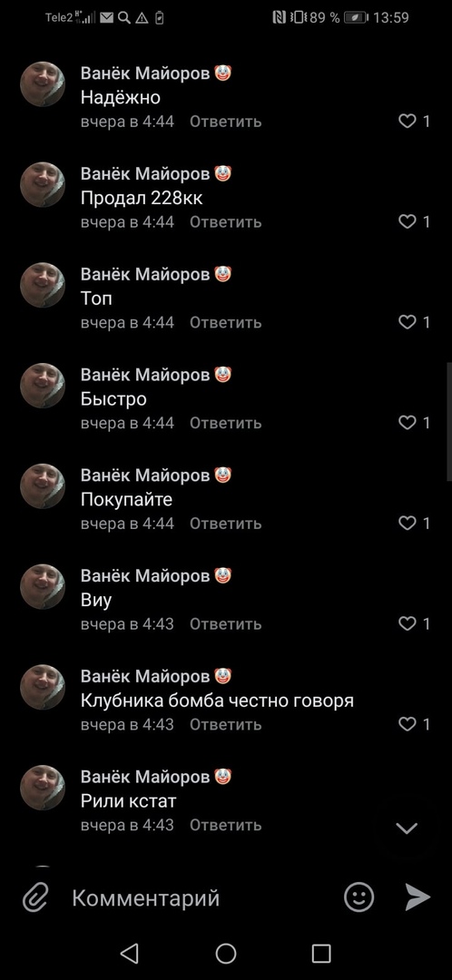
Task: Tap heart on "Клубника бомба честно говоря" comment
Action: tap(407, 724)
